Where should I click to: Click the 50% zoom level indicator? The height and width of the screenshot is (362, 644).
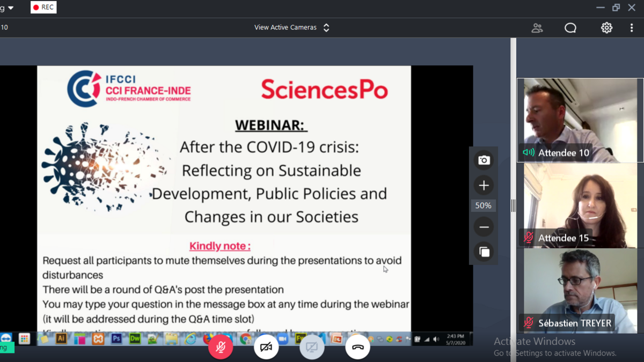click(484, 205)
